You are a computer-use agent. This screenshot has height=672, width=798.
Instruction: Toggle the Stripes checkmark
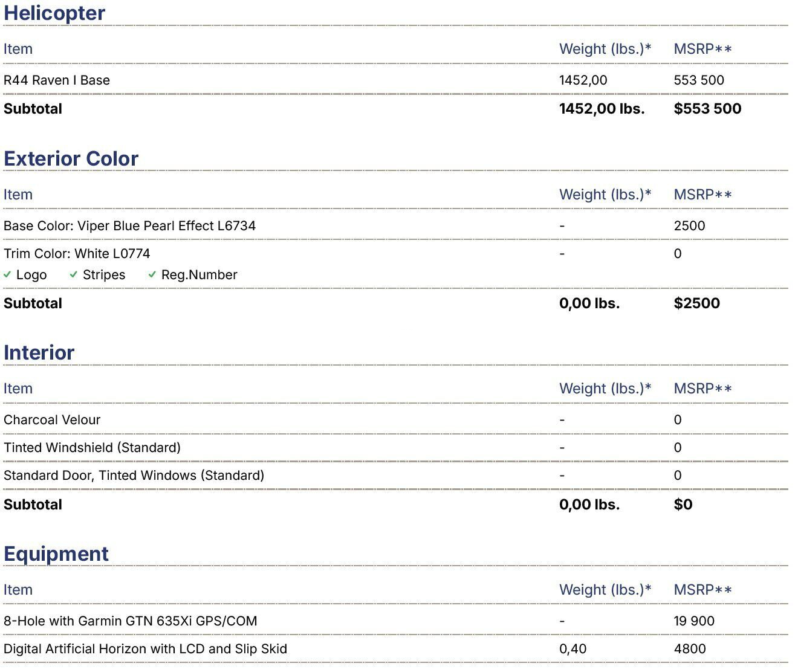74,275
